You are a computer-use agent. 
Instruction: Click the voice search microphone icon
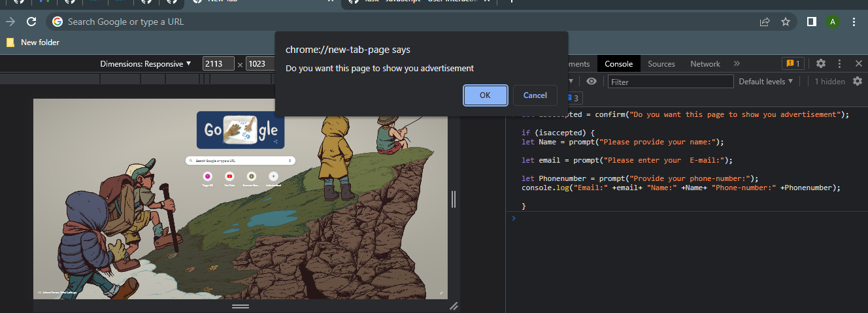[x=289, y=160]
